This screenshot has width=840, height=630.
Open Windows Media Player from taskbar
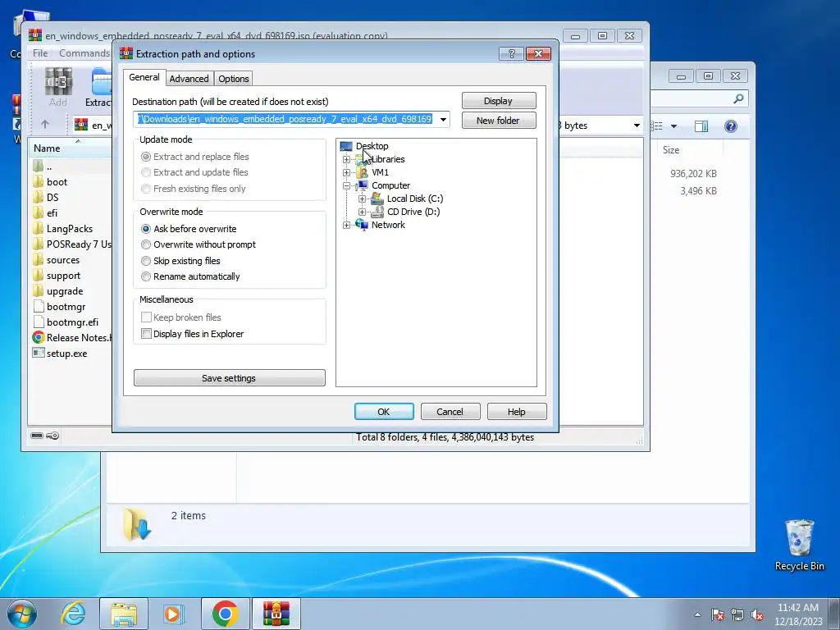(173, 614)
